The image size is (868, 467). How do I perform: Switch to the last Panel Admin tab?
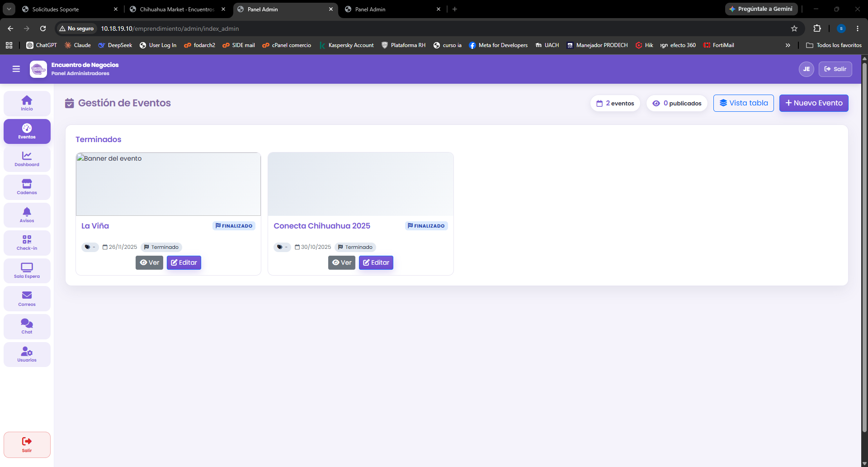point(392,9)
